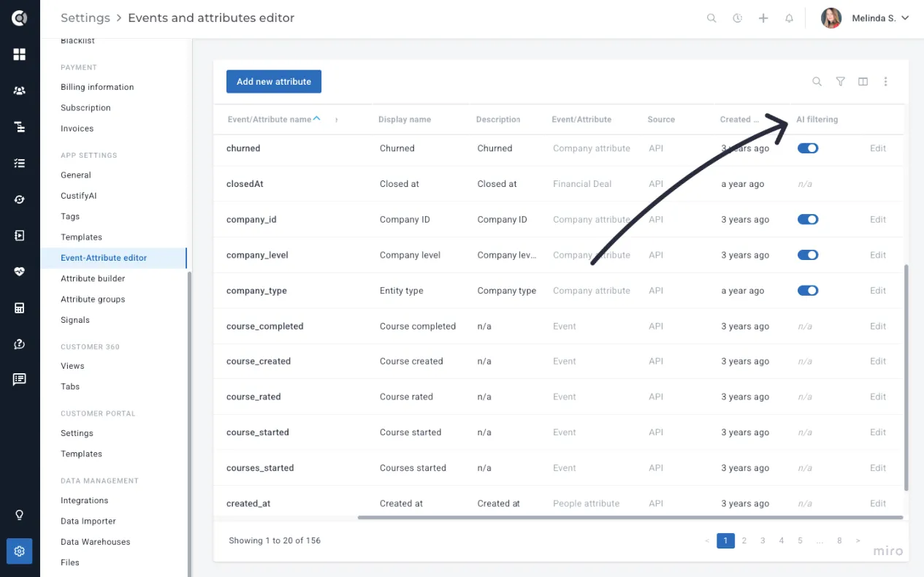Click Melinda's profile avatar picture

(x=831, y=18)
